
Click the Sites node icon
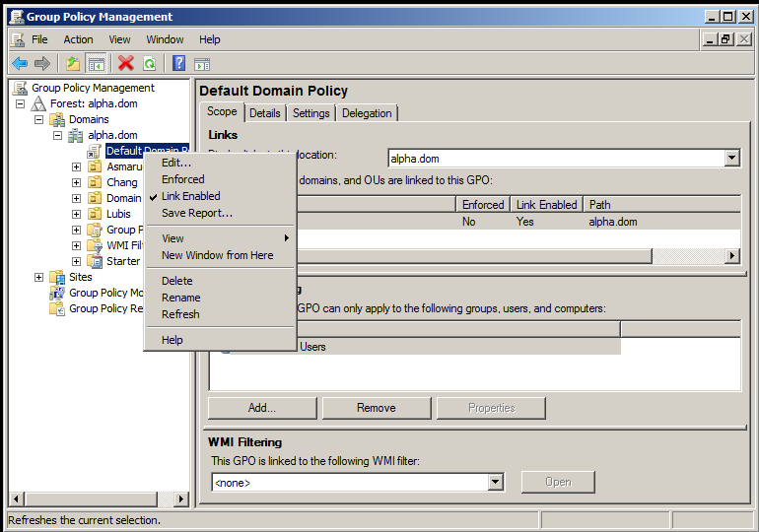(57, 277)
